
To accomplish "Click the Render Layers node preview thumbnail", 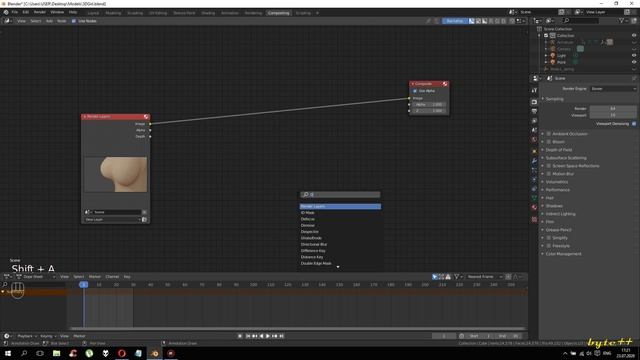I will (x=116, y=174).
